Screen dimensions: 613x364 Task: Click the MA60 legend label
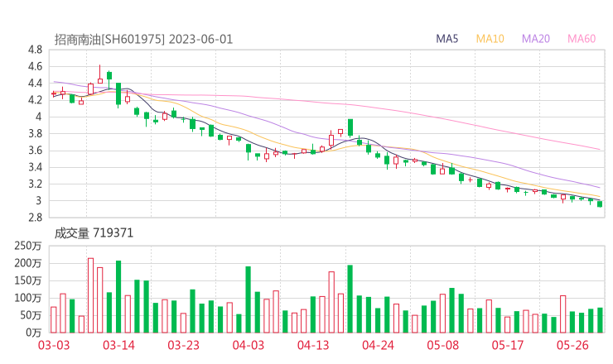point(582,39)
